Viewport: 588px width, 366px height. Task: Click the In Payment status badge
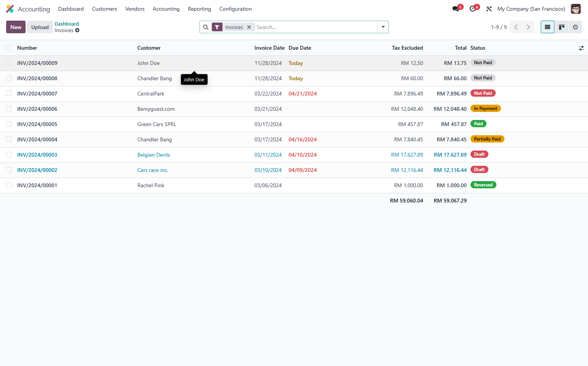485,109
